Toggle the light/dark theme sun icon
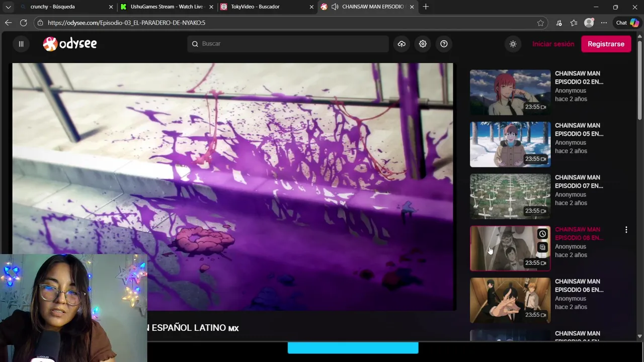The height and width of the screenshot is (362, 644). tap(513, 44)
